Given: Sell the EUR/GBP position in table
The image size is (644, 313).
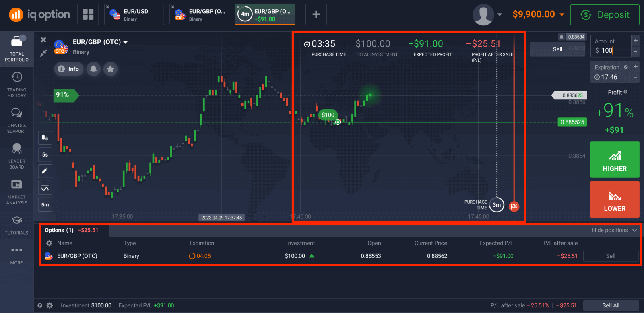Looking at the screenshot, I should click(611, 256).
